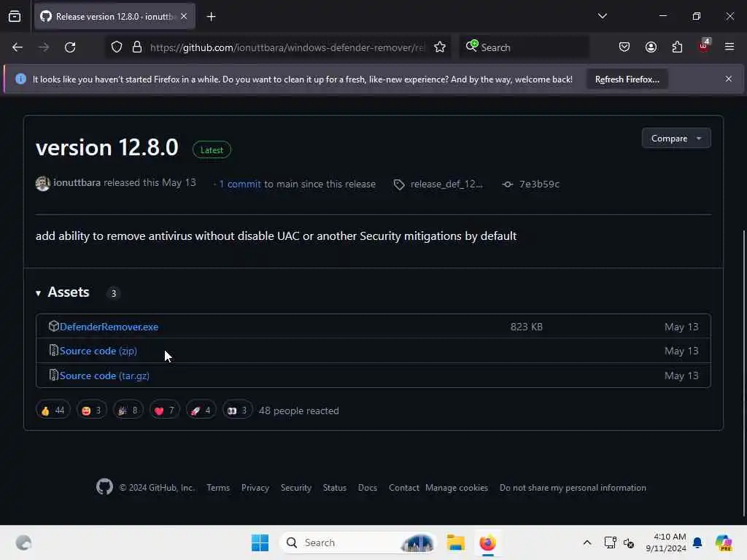Open Contact footer link
Screen dimensions: 747x560
(403, 488)
